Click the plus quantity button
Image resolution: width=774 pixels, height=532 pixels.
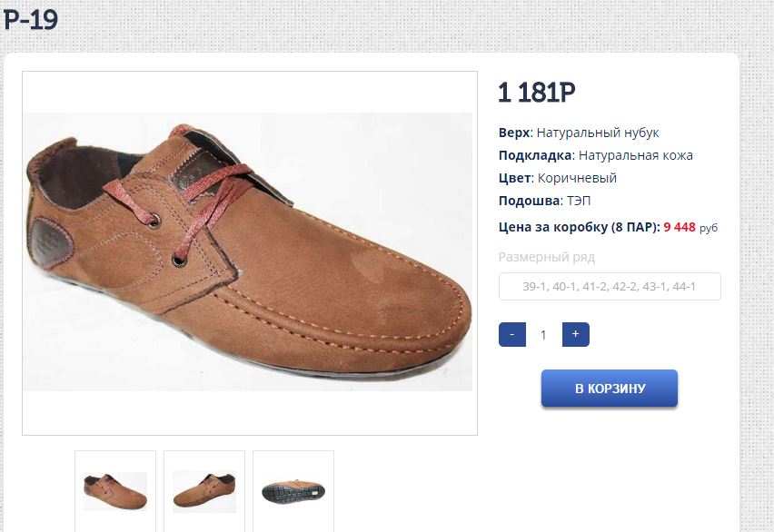pyautogui.click(x=576, y=334)
